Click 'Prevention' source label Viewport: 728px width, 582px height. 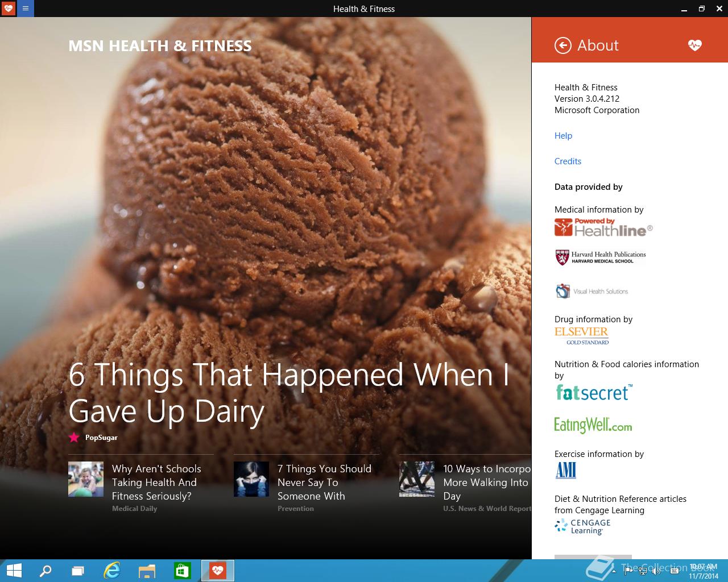click(x=295, y=509)
